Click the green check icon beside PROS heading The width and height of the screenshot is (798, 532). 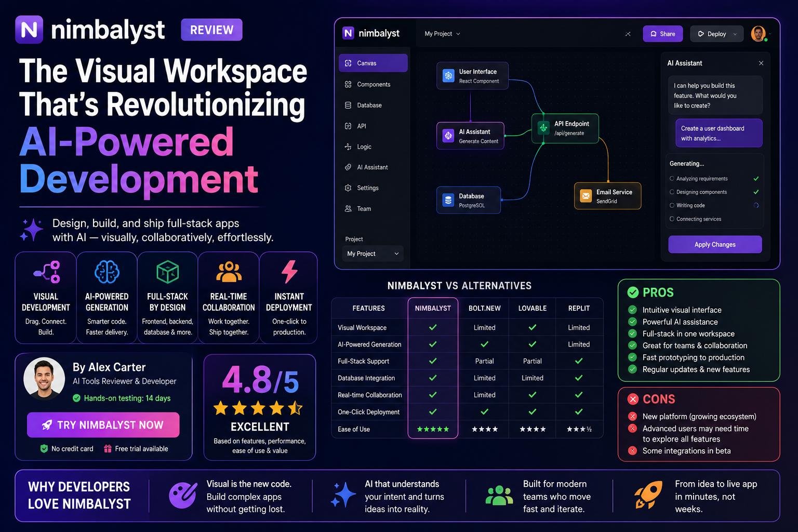633,292
